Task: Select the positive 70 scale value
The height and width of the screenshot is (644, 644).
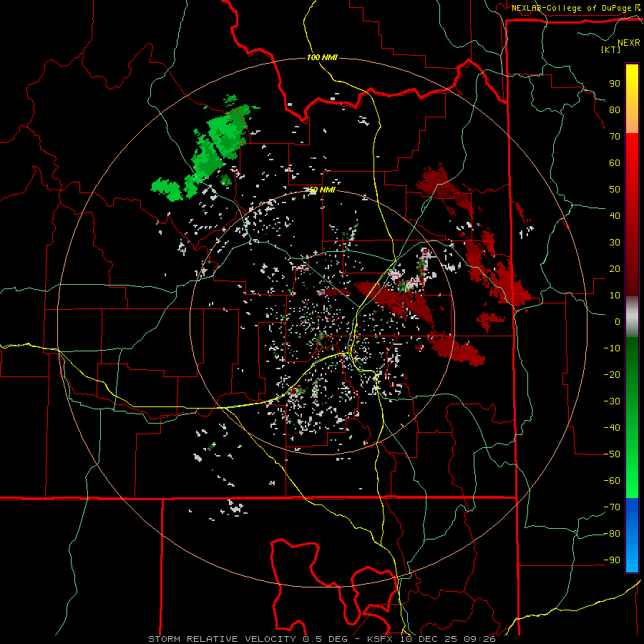Action: click(615, 137)
